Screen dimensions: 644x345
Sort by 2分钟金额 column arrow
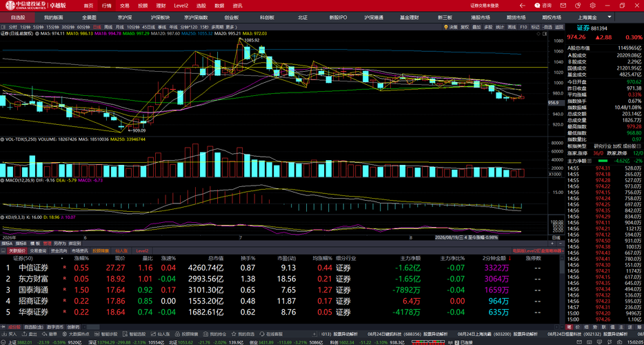510,258
